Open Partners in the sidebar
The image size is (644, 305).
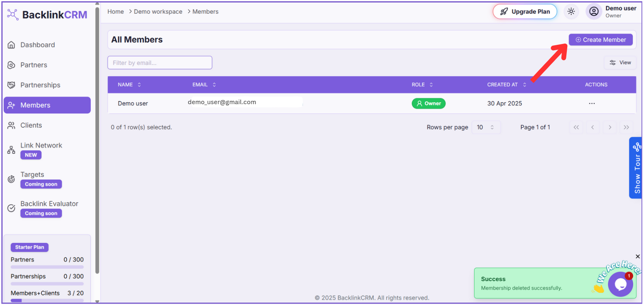34,65
